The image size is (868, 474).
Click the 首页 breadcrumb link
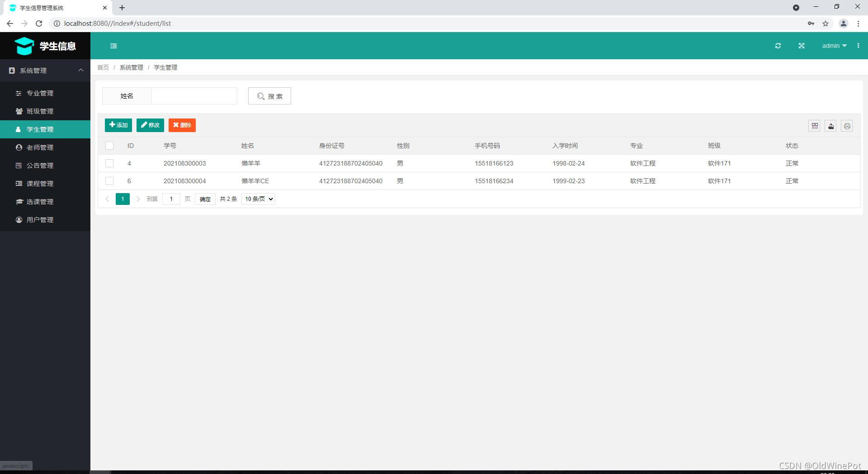[103, 67]
